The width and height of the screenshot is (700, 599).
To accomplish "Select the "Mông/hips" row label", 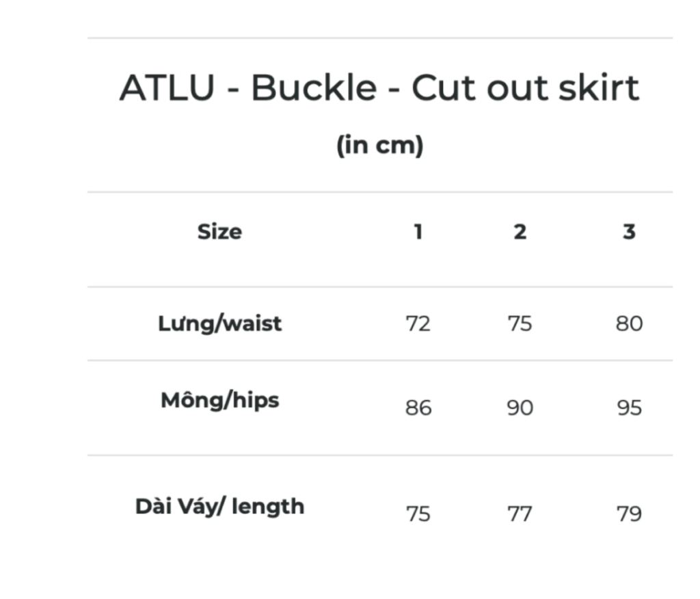I will [219, 400].
